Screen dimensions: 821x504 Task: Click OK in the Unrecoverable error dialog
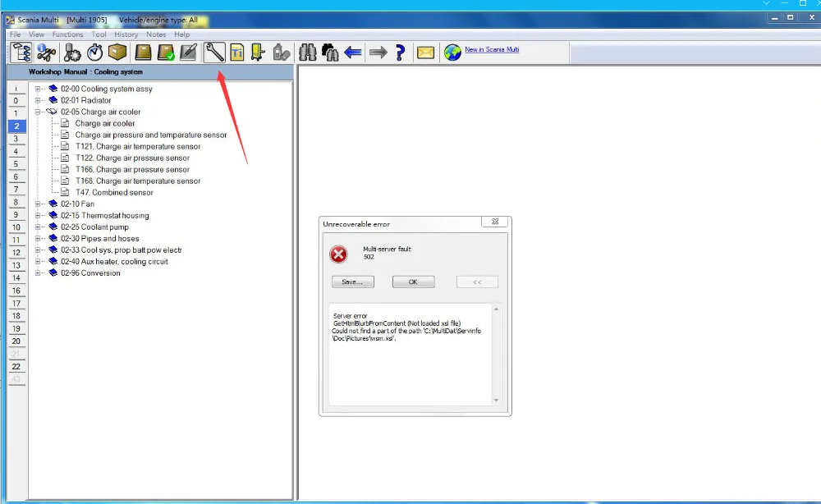click(x=413, y=282)
